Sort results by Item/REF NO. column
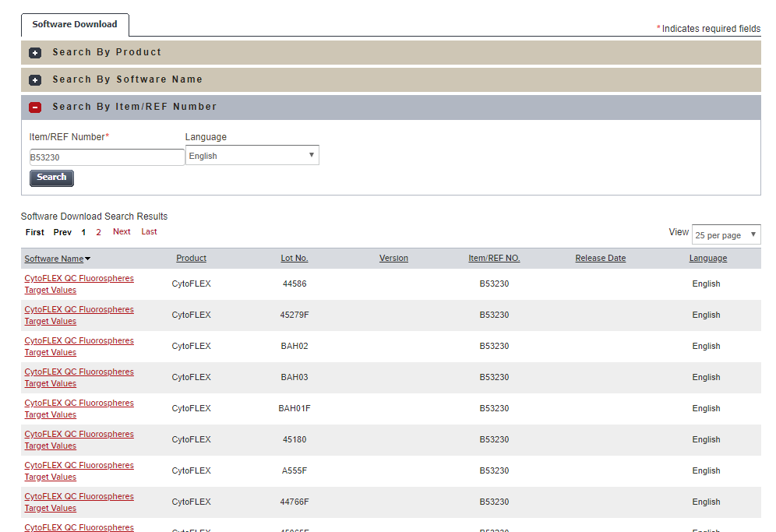The width and height of the screenshot is (776, 532). (x=495, y=259)
